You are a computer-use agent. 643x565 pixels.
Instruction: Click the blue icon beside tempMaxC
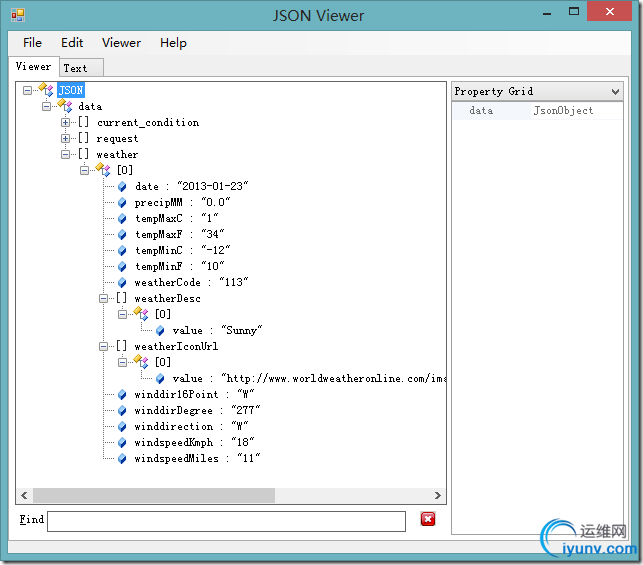click(x=123, y=219)
